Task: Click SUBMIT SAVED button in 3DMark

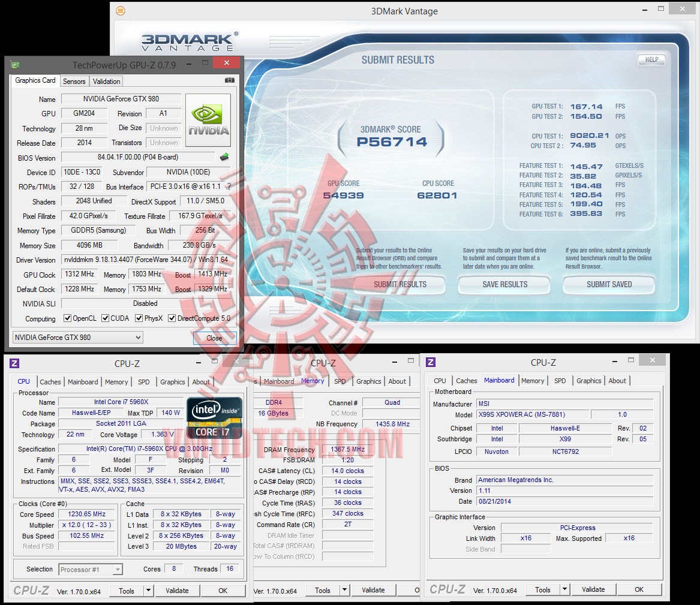Action: (x=609, y=285)
